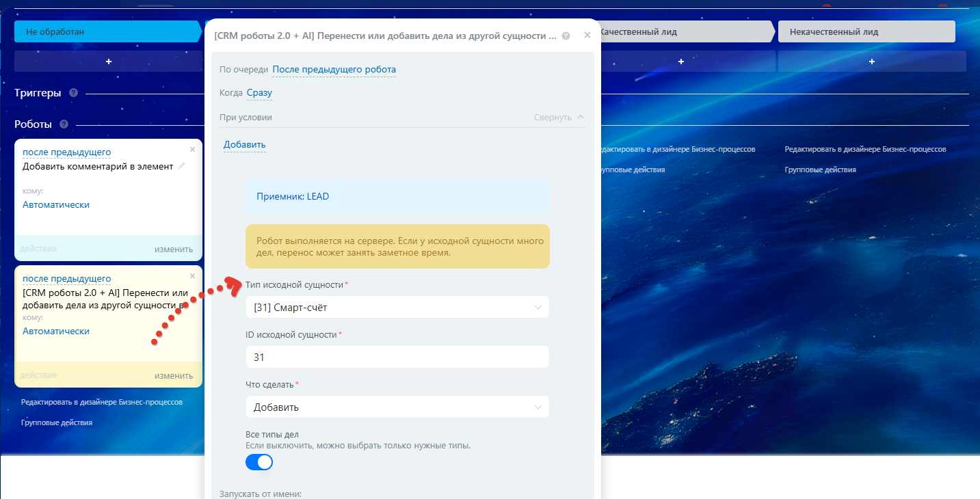Add robot under Некачественный лид column

(x=872, y=62)
